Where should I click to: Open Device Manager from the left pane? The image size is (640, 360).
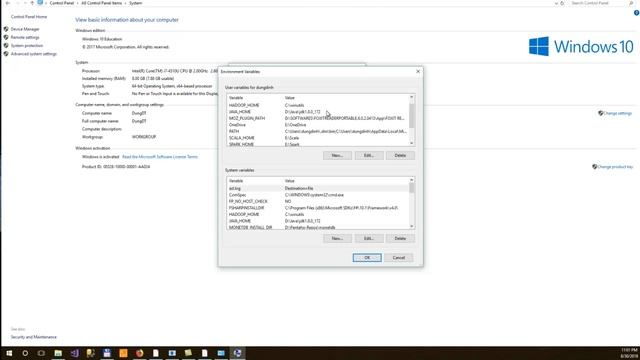tap(25, 29)
